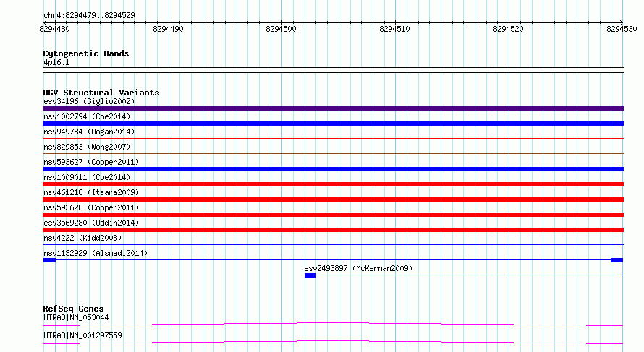Image resolution: width=644 pixels, height=352 pixels.
Task: Click esv3569280 (Uddin2014) variant label
Action: (91, 223)
